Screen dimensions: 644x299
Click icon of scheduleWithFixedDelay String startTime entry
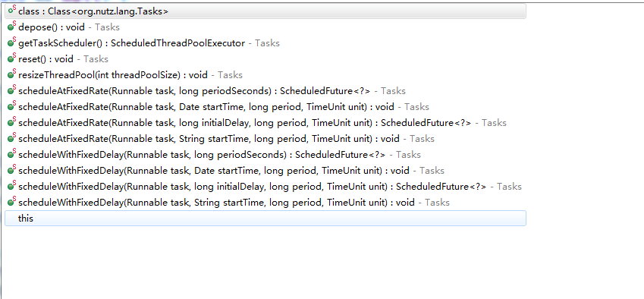point(12,202)
